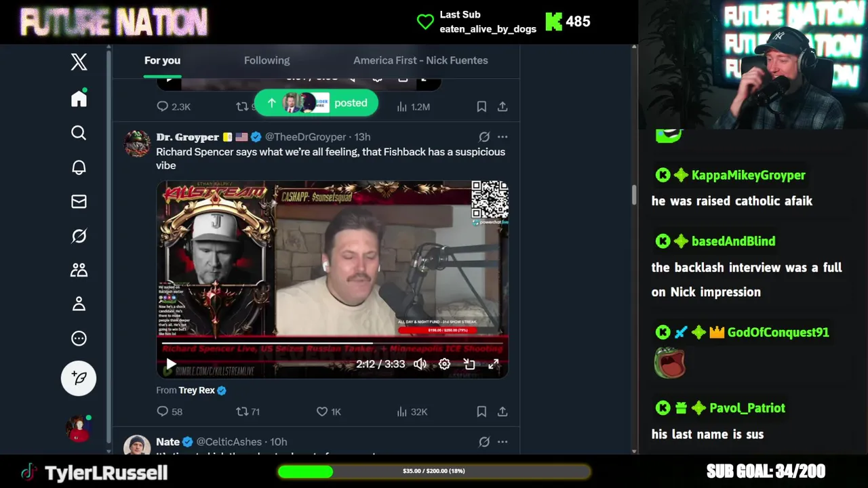
Task: Click the QR code in the video
Action: coord(490,199)
